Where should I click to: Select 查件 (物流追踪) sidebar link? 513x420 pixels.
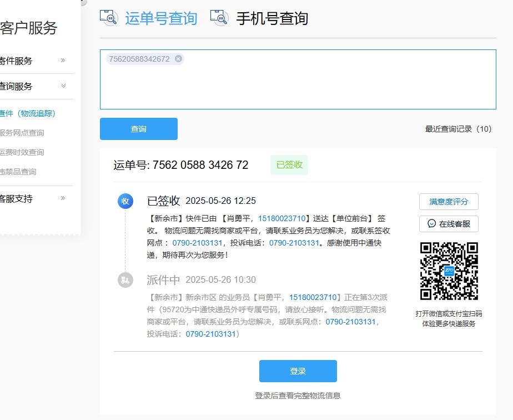click(x=28, y=113)
